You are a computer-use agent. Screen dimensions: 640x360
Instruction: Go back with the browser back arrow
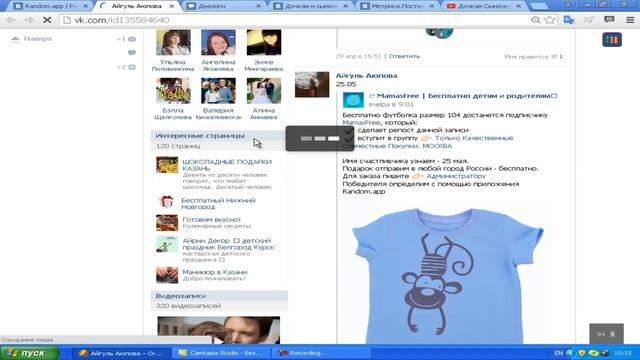tap(11, 20)
